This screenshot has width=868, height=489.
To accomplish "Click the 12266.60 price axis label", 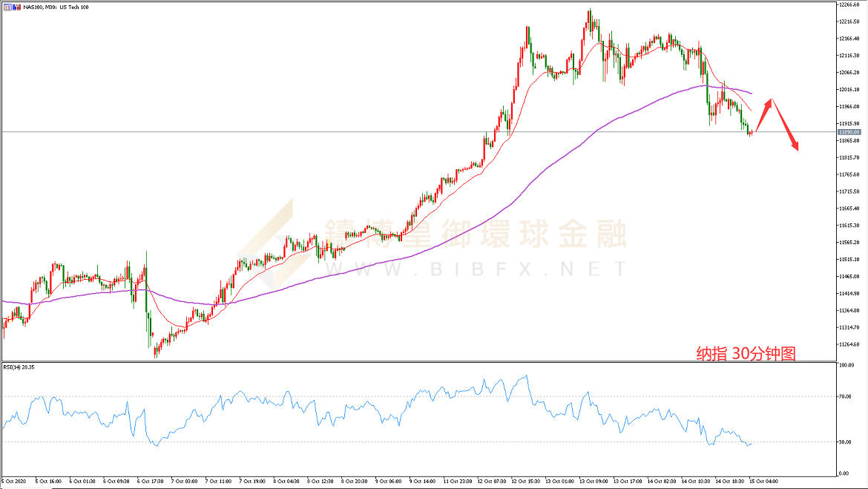I will pos(848,4).
